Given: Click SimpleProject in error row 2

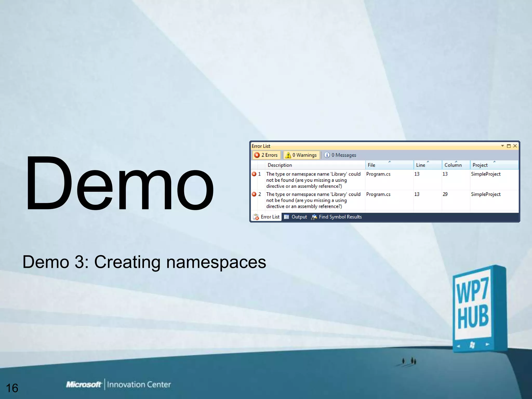Looking at the screenshot, I should (486, 194).
